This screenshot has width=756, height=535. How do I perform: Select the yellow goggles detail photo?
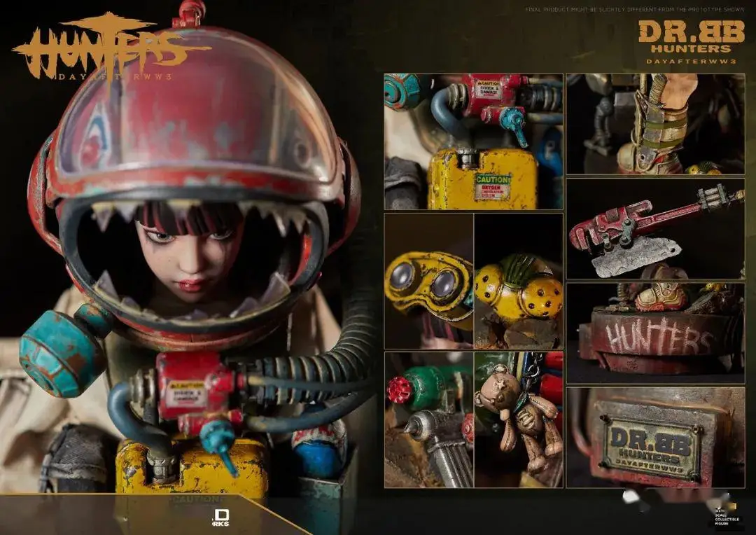(428, 281)
